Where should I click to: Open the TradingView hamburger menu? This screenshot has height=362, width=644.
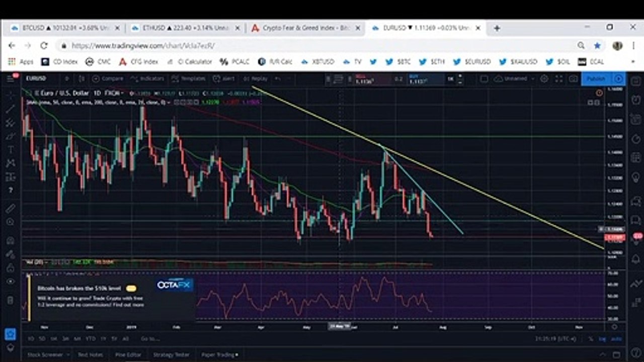tap(11, 78)
